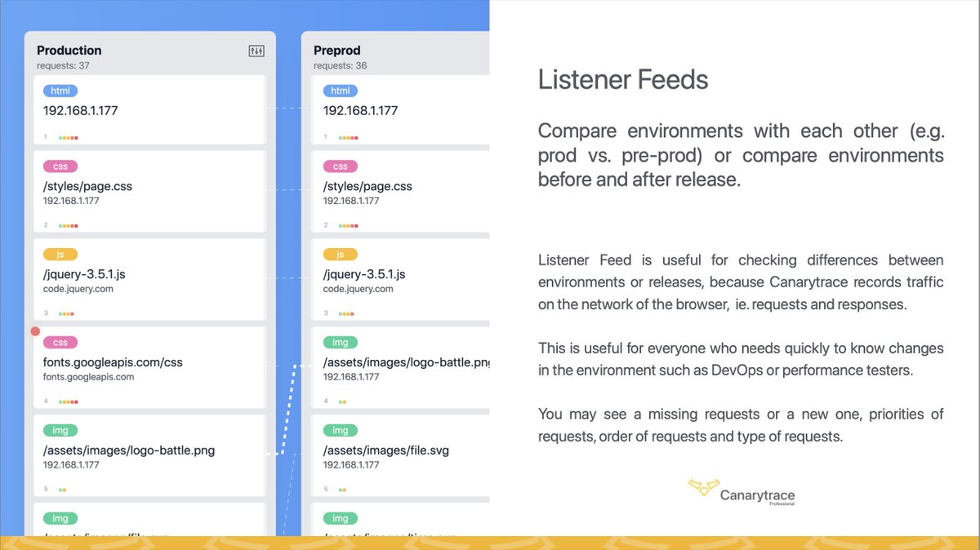Select /jquery-3.5.1.js in the Preprod column
980x550 pixels.
pyautogui.click(x=364, y=274)
